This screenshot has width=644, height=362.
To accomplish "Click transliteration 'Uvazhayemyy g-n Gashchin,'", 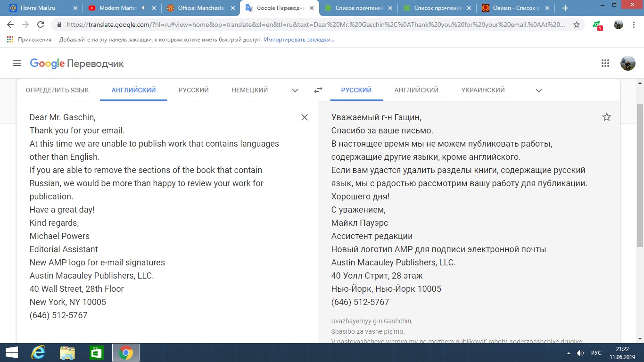I will 372,321.
